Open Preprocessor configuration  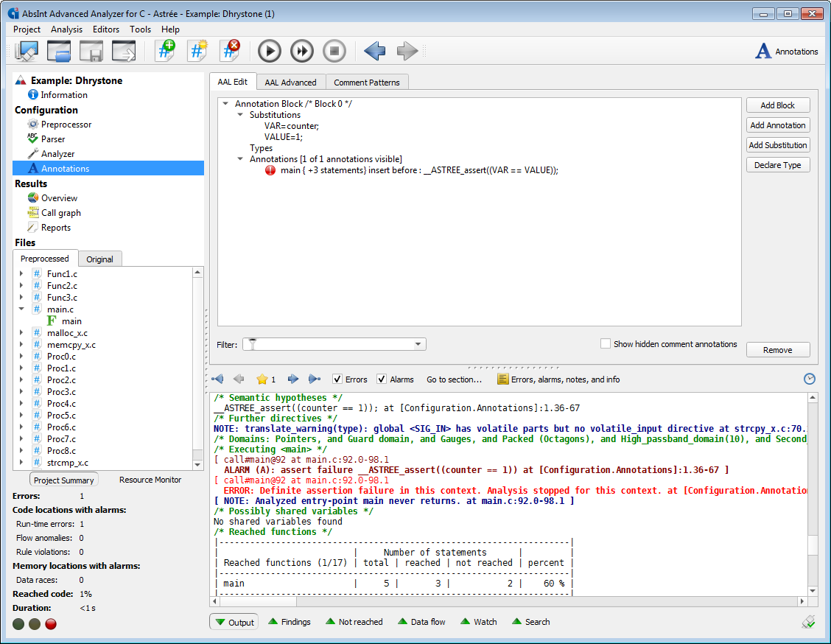66,125
